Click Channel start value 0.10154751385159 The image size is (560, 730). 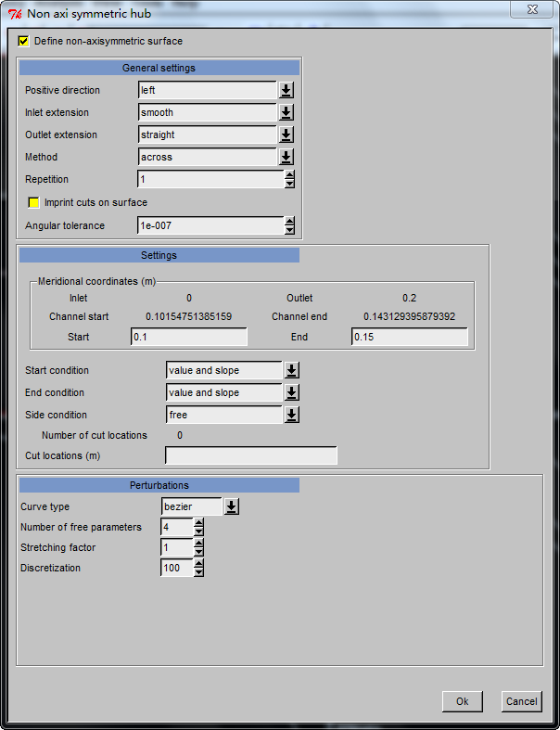coord(188,316)
